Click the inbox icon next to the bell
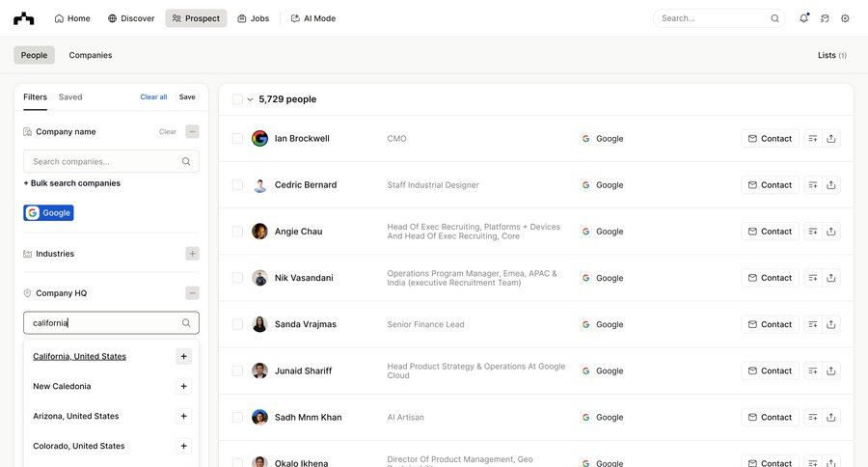 tap(825, 18)
